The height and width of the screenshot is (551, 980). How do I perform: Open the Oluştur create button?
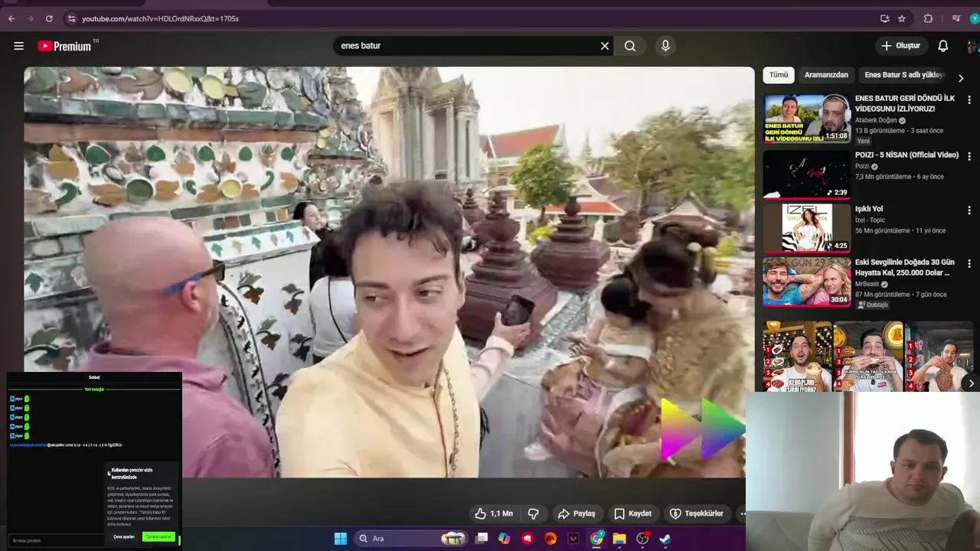click(900, 46)
